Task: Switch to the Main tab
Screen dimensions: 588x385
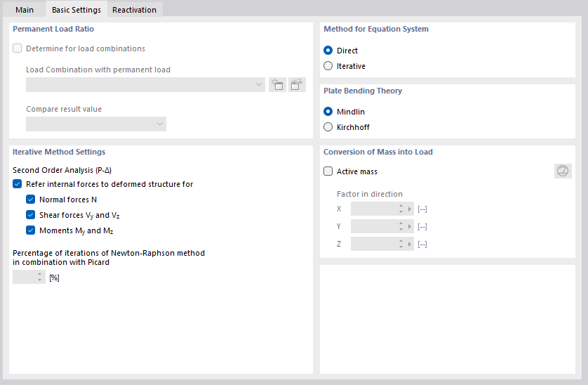Action: point(25,10)
